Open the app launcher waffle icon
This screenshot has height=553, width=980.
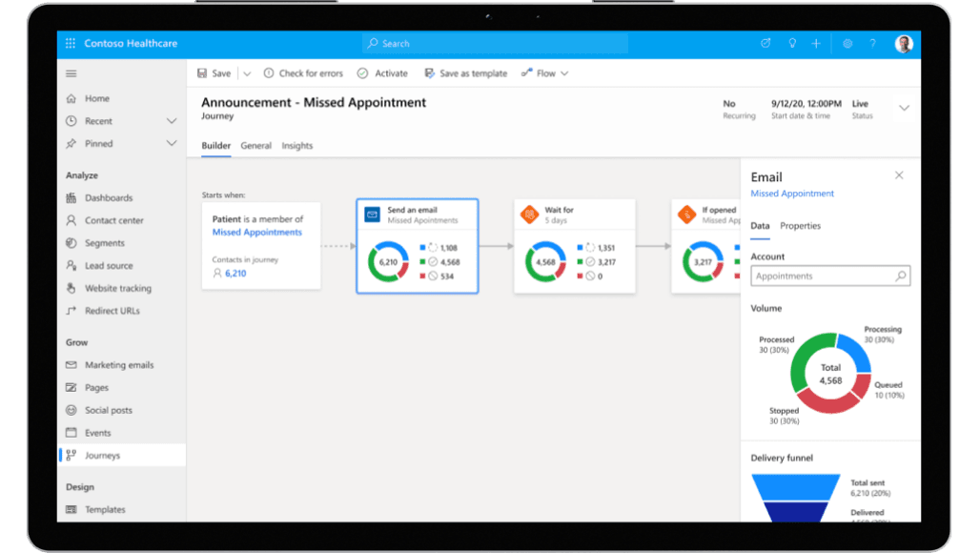pos(71,44)
